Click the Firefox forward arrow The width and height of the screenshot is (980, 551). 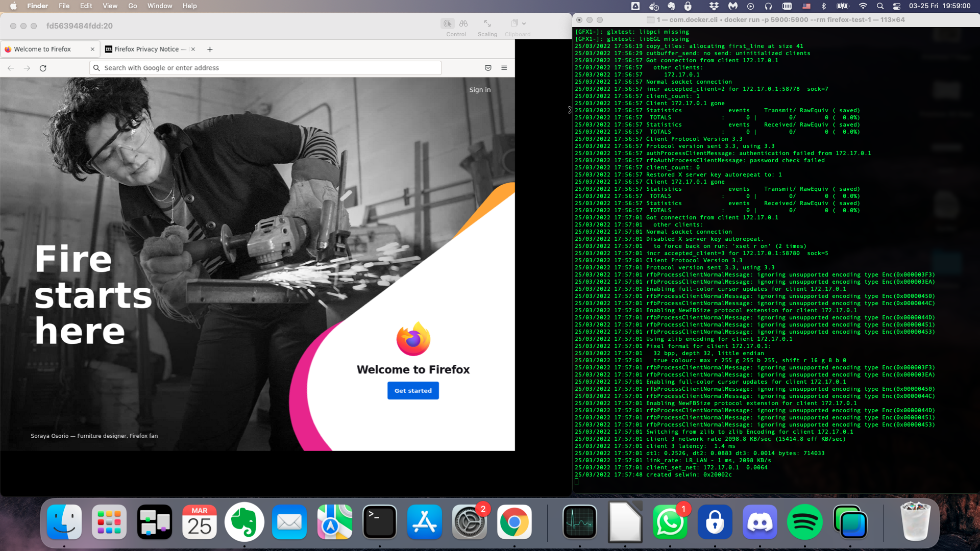27,68
